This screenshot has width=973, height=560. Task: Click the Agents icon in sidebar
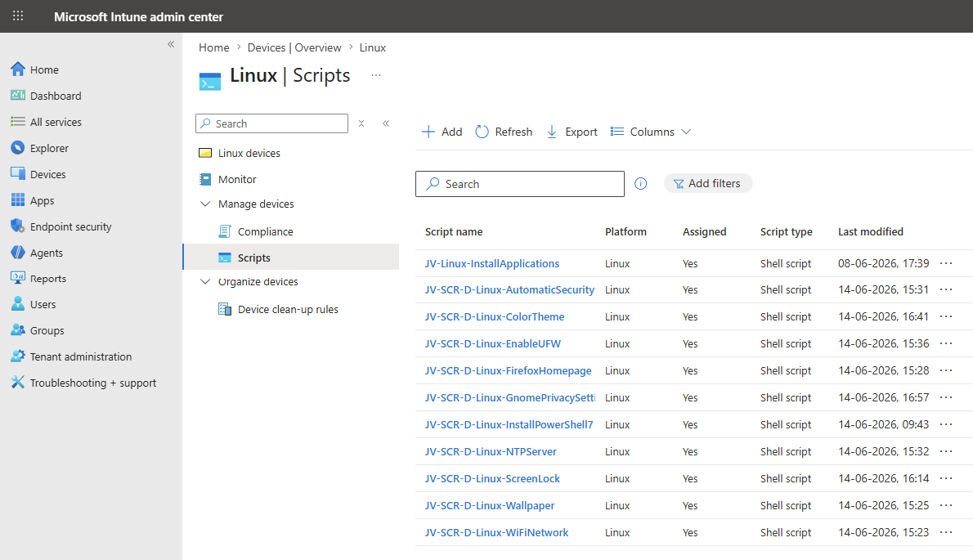pyautogui.click(x=18, y=253)
